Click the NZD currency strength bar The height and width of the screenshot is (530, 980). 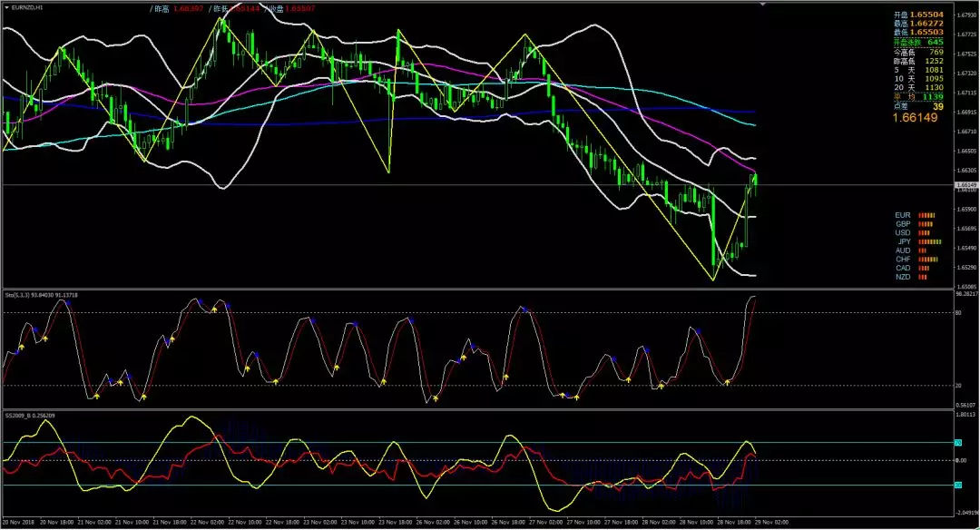click(x=923, y=277)
